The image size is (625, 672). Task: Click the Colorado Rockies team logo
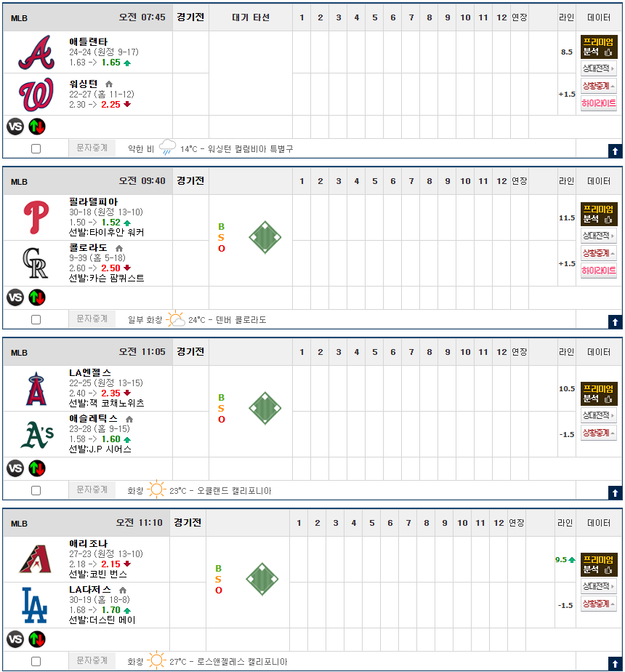click(36, 263)
